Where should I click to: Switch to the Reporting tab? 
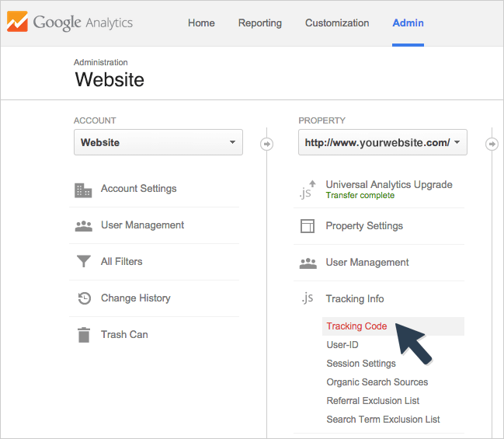259,23
